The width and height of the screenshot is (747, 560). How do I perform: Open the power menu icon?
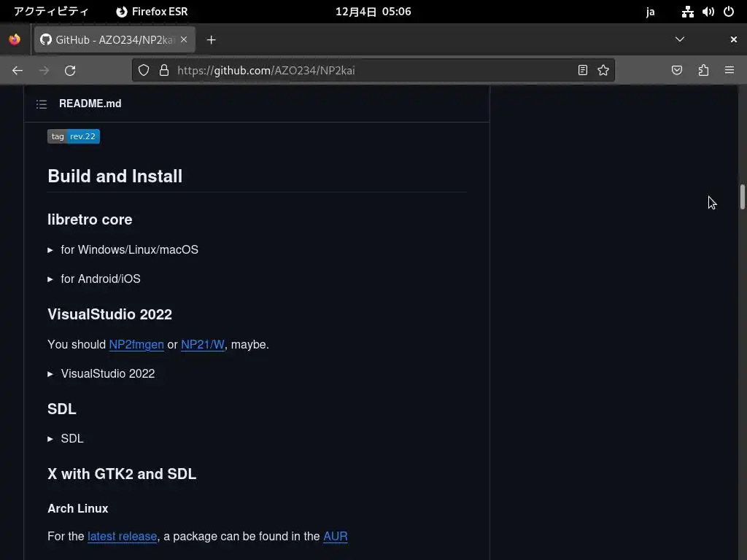(729, 12)
